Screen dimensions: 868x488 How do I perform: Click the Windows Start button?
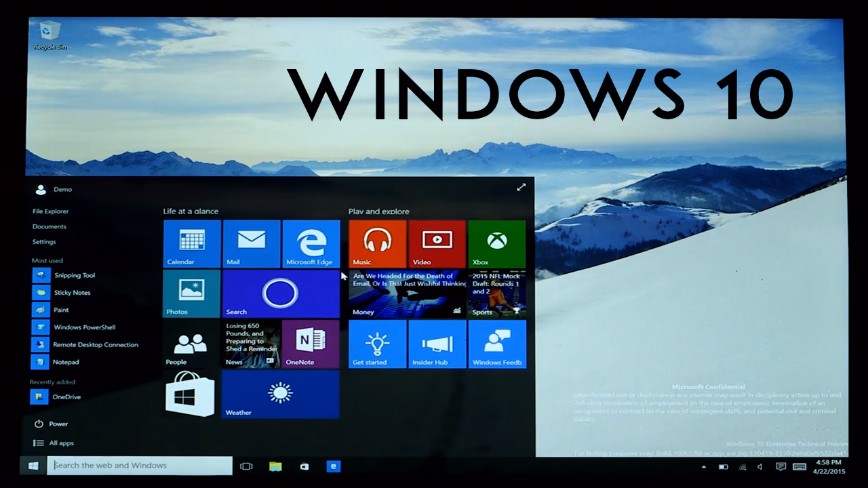click(33, 466)
